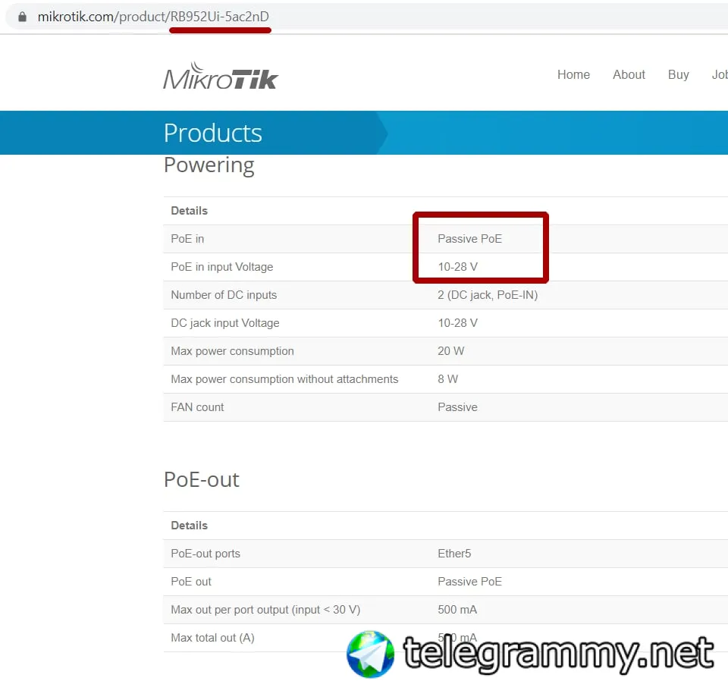Click 'Max power consumption without attachments' label
Screen dimensions: 728x700
[x=284, y=379]
